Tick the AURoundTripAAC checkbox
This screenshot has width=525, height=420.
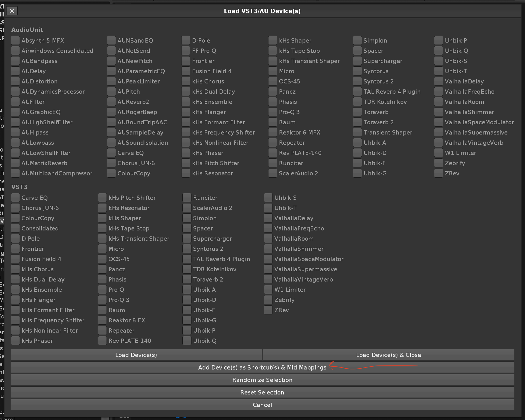pyautogui.click(x=111, y=122)
